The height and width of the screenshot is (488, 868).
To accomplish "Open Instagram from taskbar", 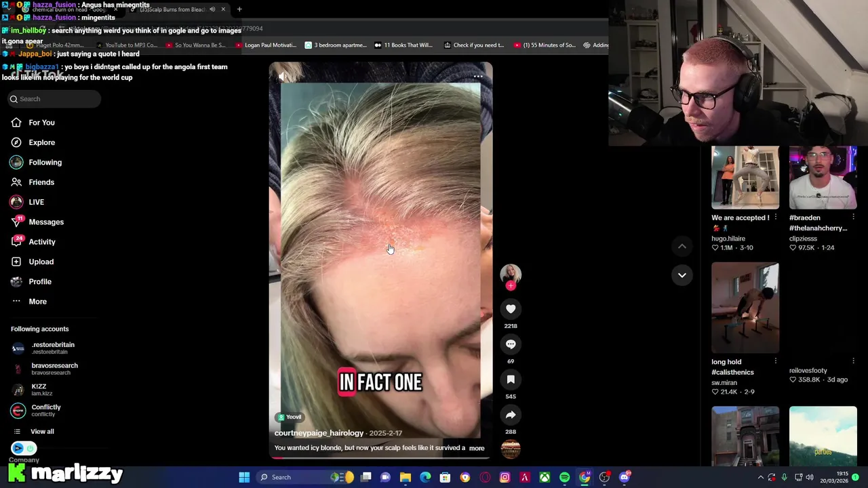I will (x=505, y=477).
